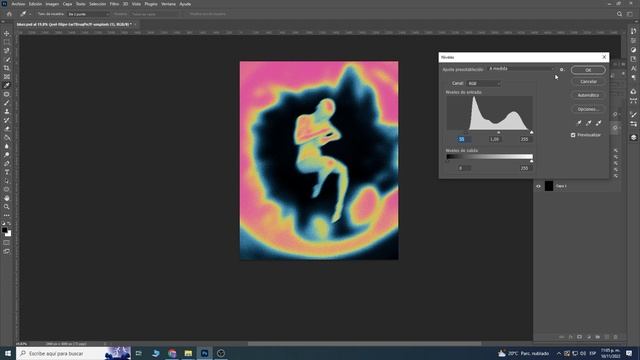640x360 pixels.
Task: Select the Dodge tool
Action: pos(7,155)
